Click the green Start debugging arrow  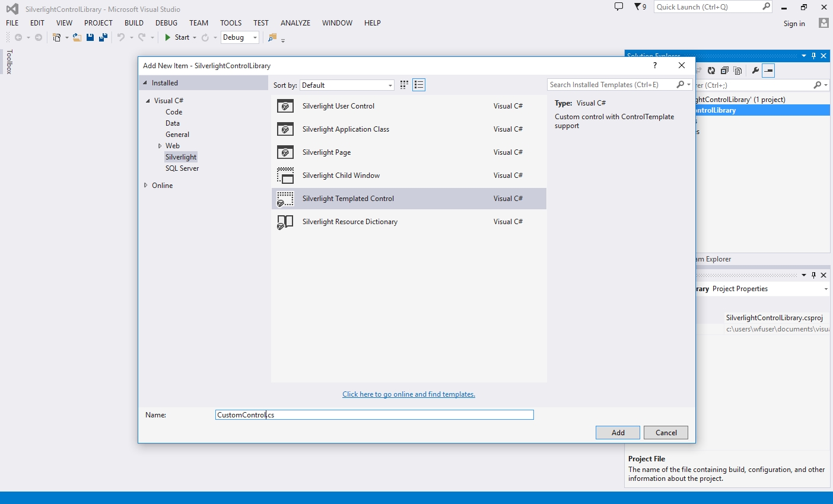pyautogui.click(x=168, y=37)
